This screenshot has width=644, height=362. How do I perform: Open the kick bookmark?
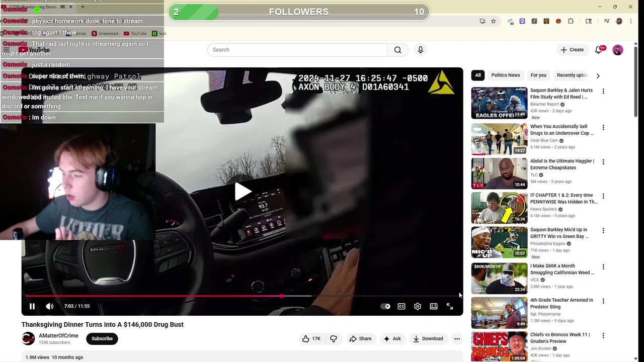[x=159, y=34]
